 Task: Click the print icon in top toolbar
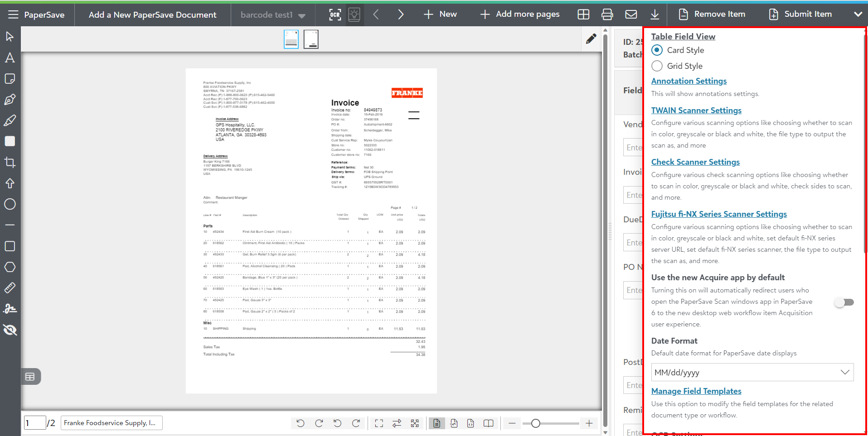tap(607, 14)
